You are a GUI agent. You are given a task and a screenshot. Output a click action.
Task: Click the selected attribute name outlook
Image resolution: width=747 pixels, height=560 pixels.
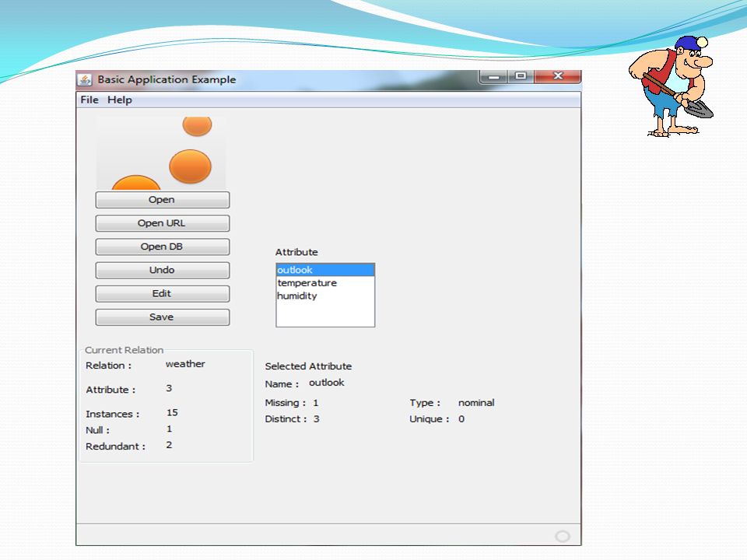pos(326,383)
